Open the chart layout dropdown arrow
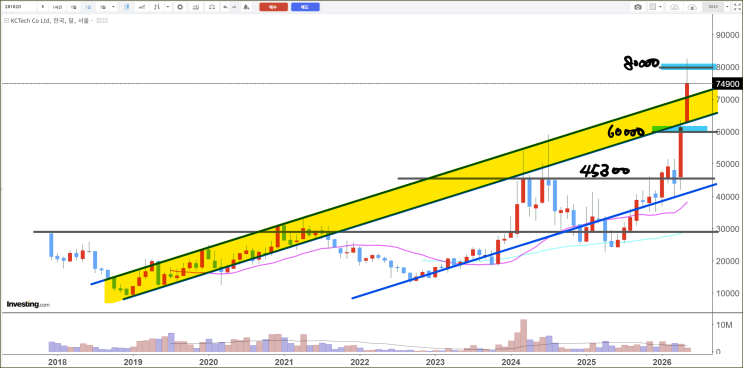The height and width of the screenshot is (368, 743). [x=661, y=7]
